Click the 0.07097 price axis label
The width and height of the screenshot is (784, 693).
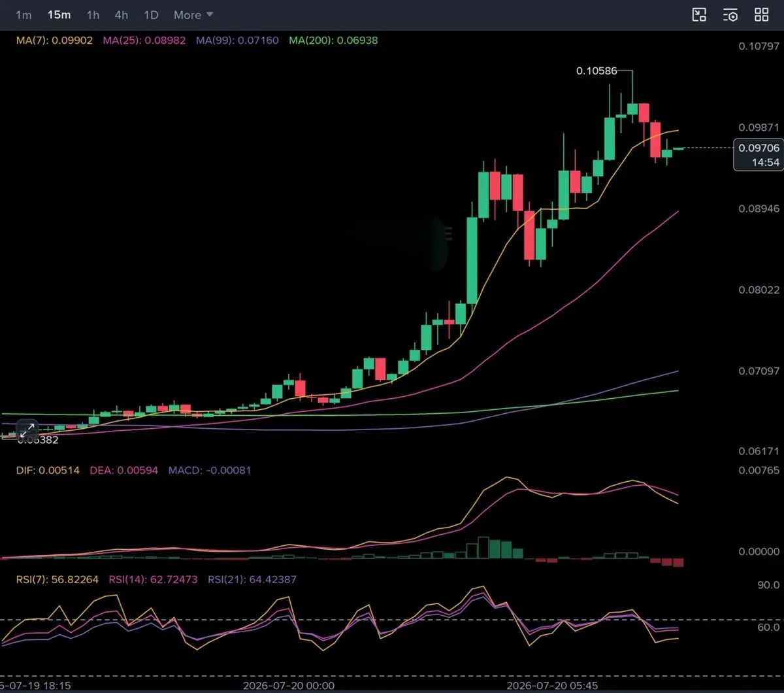759,371
